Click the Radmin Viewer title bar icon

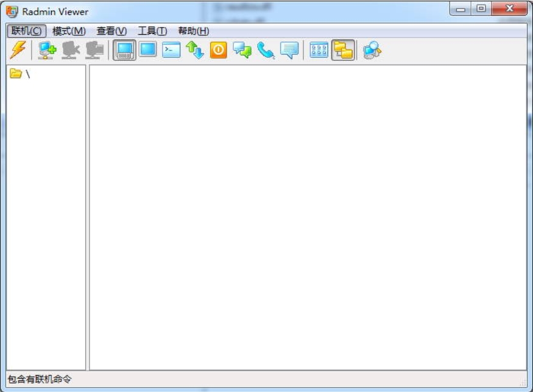tap(12, 12)
